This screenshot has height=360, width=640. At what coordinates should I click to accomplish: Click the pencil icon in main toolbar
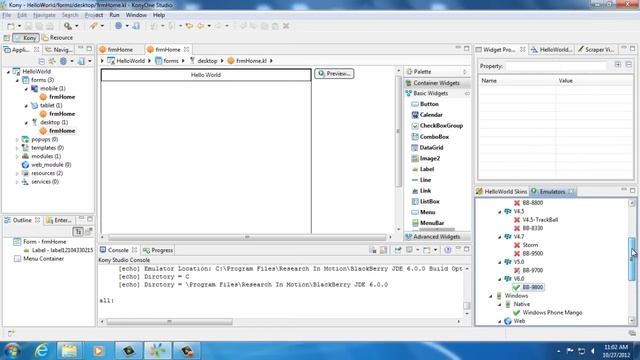coord(94,26)
